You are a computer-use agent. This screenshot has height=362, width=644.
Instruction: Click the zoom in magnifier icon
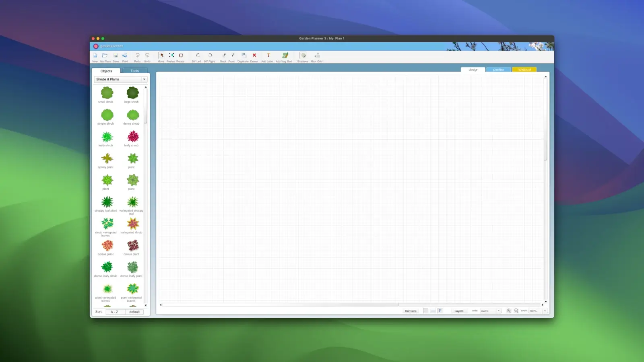point(509,311)
